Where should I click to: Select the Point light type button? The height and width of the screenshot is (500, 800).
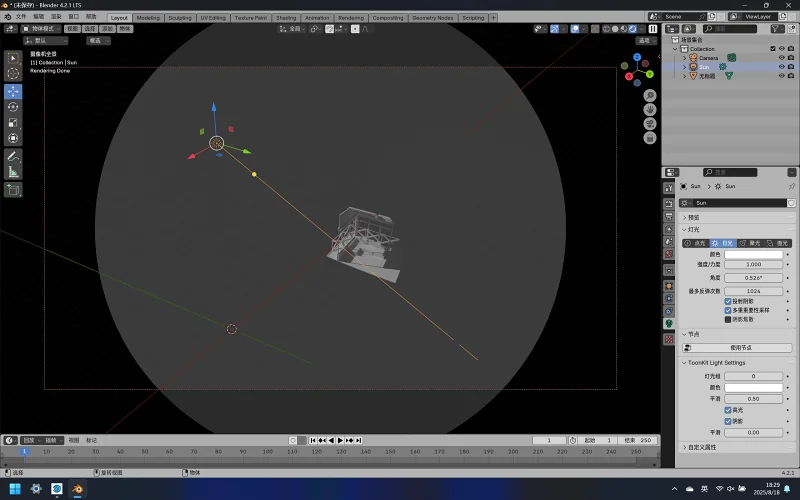pos(695,243)
